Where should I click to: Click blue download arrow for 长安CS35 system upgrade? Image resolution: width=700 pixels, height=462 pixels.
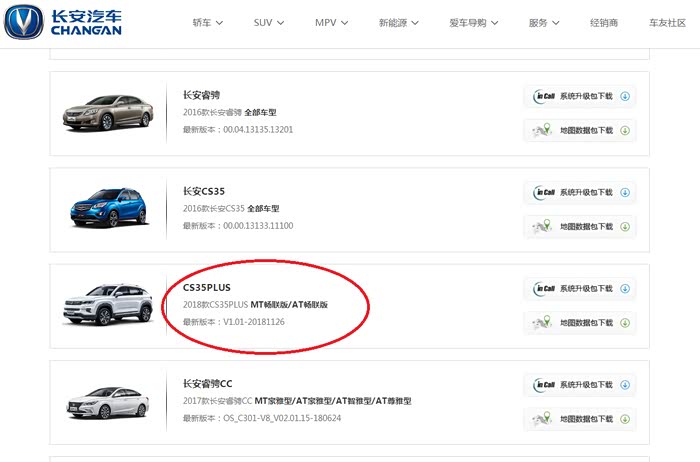(625, 192)
